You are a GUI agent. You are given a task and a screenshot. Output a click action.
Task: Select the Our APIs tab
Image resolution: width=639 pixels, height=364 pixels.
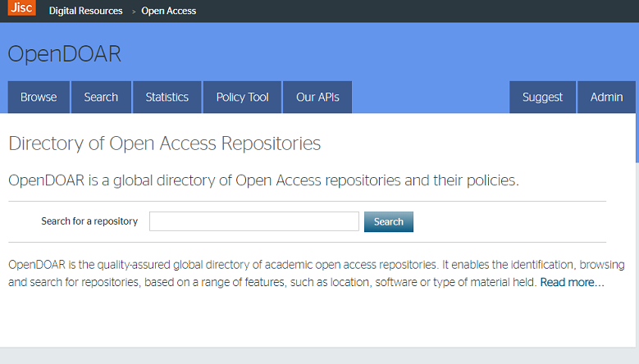[317, 97]
